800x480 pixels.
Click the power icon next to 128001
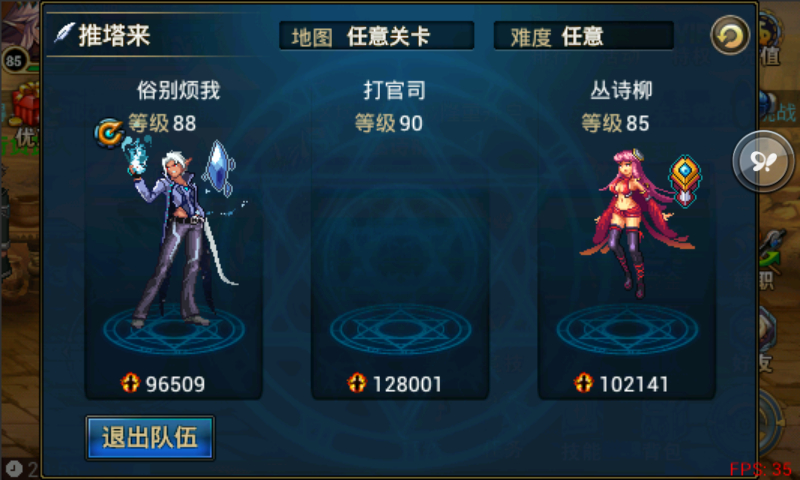(x=357, y=383)
